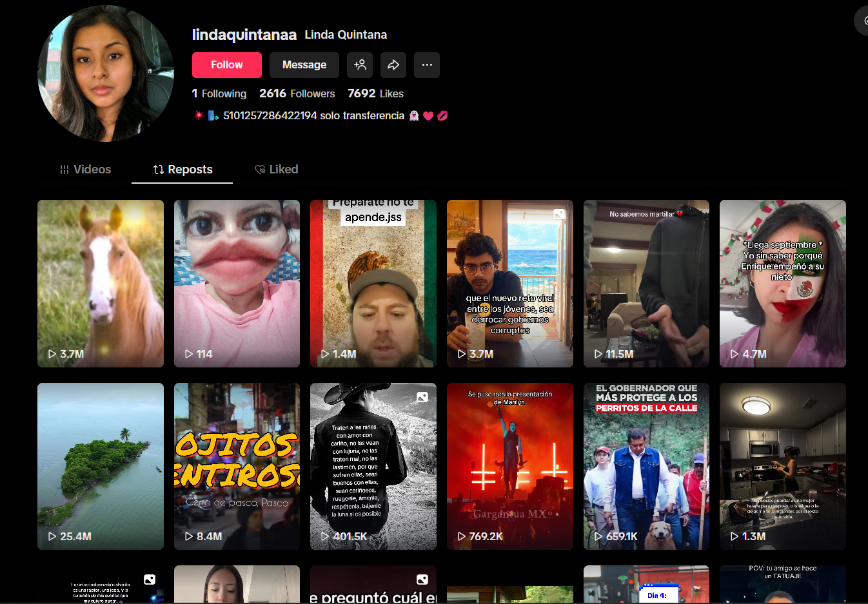Click the Videos tab grid icon
868x604 pixels.
[64, 170]
